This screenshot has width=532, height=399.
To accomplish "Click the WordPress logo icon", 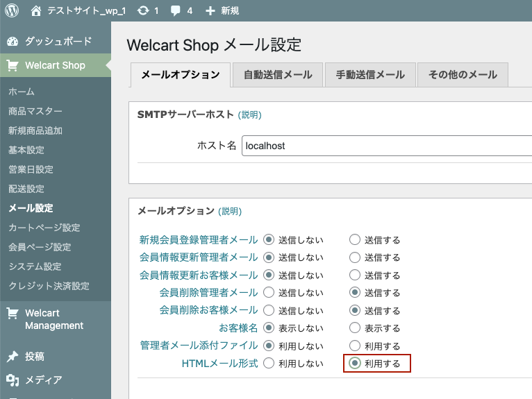I will [x=12, y=10].
